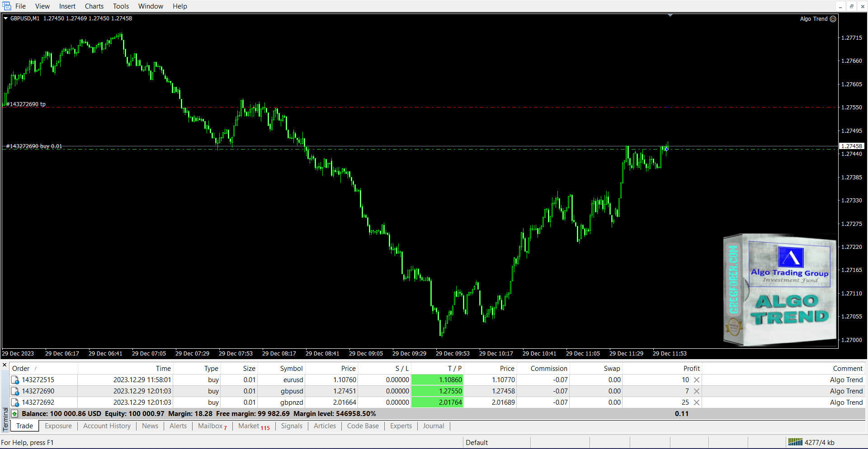The image size is (868, 449).
Task: Sort orders by the Order column header
Action: pyautogui.click(x=21, y=369)
